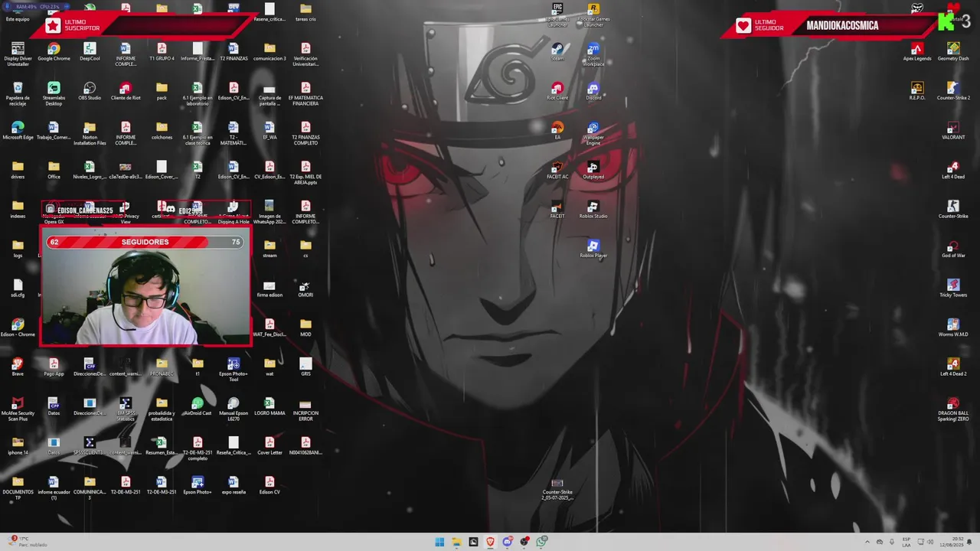Launch Cliente de Riot
The width and height of the screenshot is (980, 551).
126,91
